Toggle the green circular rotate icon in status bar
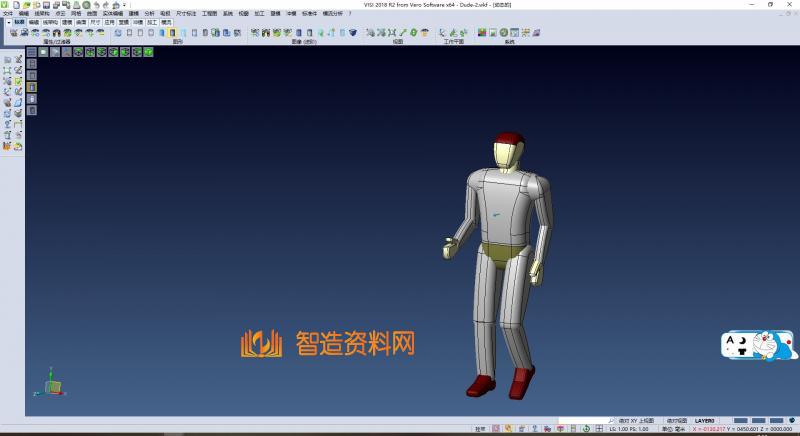Viewport: 800px width, 436px height. pyautogui.click(x=586, y=429)
